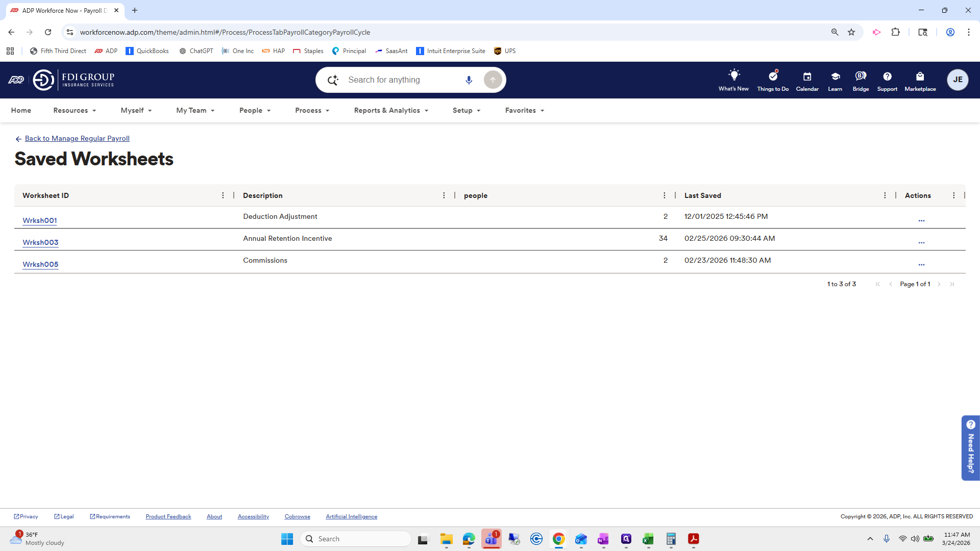
Task: Open the Setup menu
Action: 466,110
